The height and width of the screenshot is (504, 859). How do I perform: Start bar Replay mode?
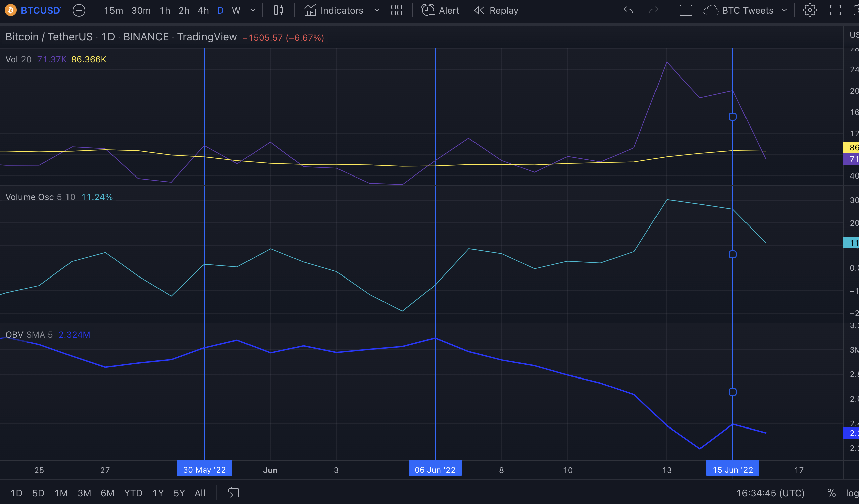click(496, 10)
